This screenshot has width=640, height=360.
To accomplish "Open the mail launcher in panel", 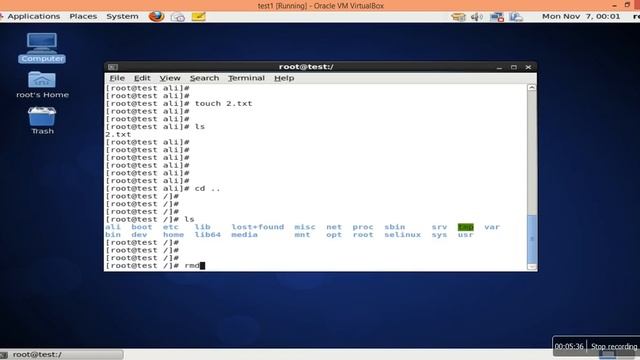I will pos(178,17).
